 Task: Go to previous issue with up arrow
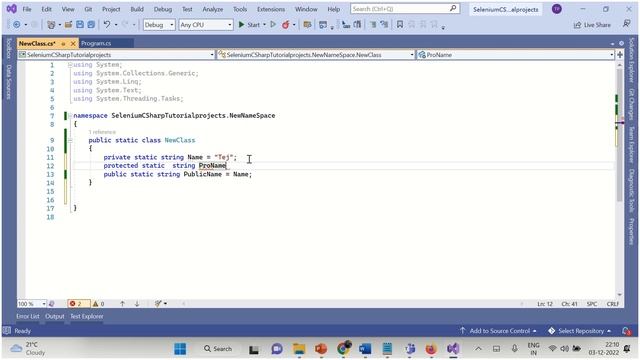tap(122, 304)
